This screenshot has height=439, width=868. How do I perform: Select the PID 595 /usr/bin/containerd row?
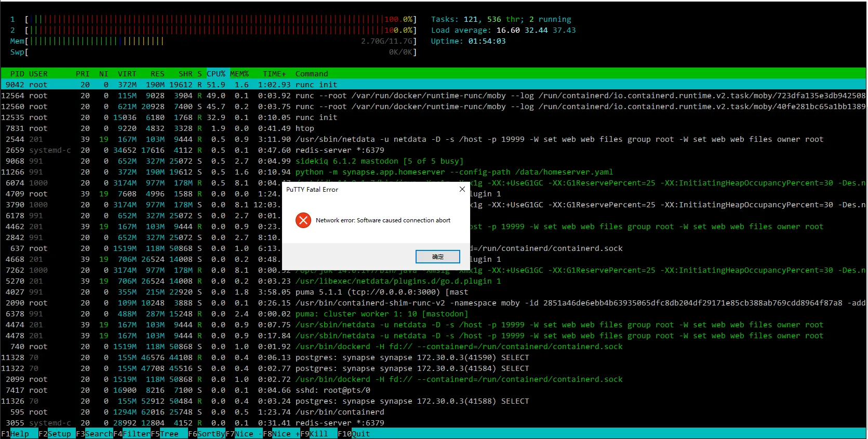[x=433, y=412]
